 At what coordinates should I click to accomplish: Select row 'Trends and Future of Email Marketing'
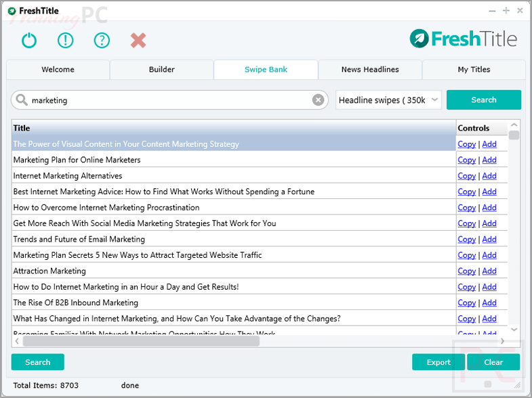[234, 240]
